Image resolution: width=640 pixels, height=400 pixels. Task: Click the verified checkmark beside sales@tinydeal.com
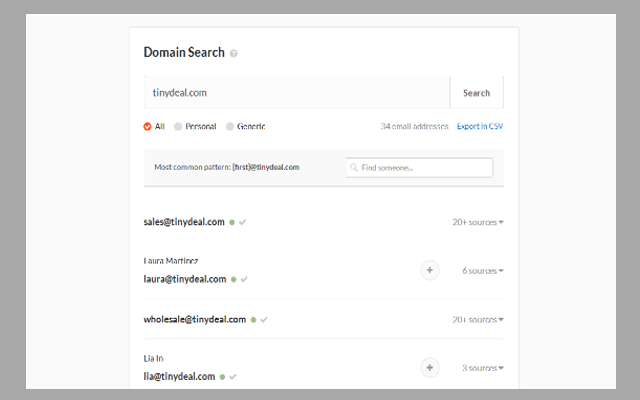pos(243,222)
